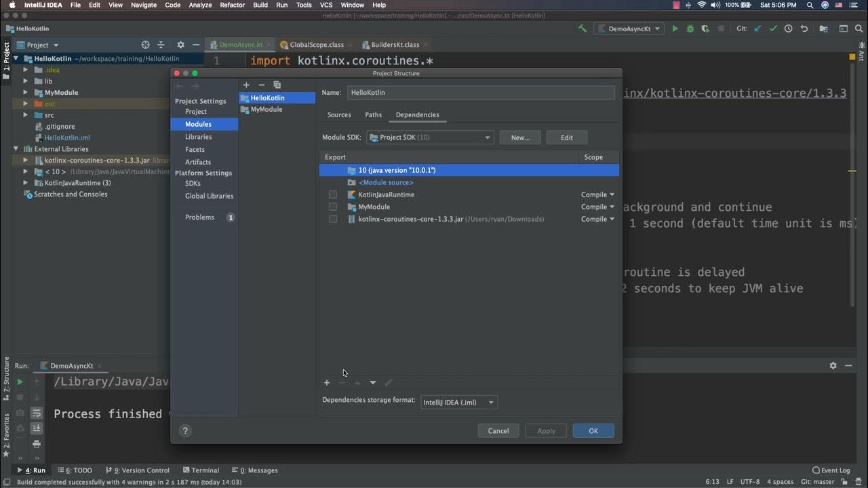The image size is (868, 488).
Task: Open Terminal tool window button
Action: pyautogui.click(x=201, y=470)
